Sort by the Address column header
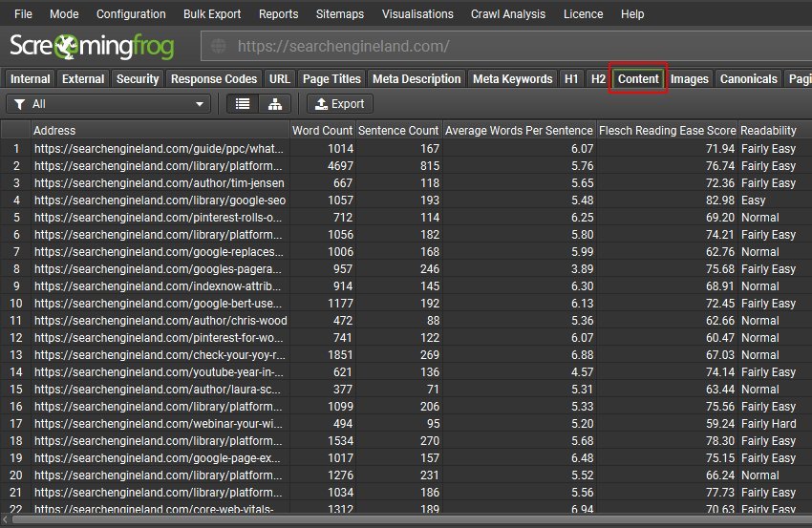This screenshot has width=812, height=528. 160,131
